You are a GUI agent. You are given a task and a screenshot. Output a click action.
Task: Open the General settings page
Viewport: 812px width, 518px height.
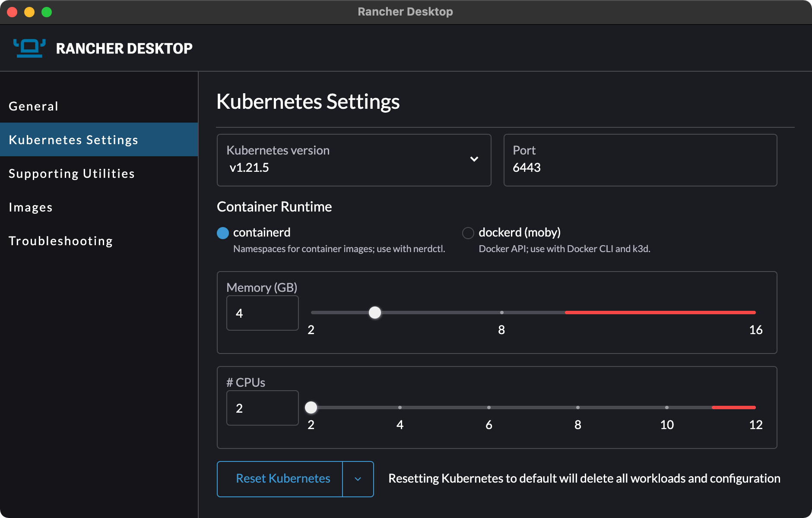click(34, 106)
